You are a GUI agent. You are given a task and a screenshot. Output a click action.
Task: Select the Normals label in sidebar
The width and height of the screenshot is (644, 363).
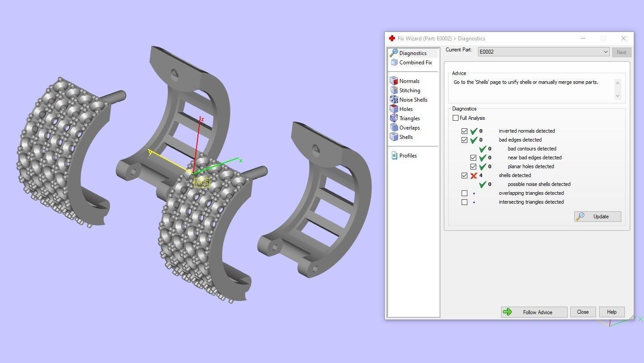[x=409, y=81]
